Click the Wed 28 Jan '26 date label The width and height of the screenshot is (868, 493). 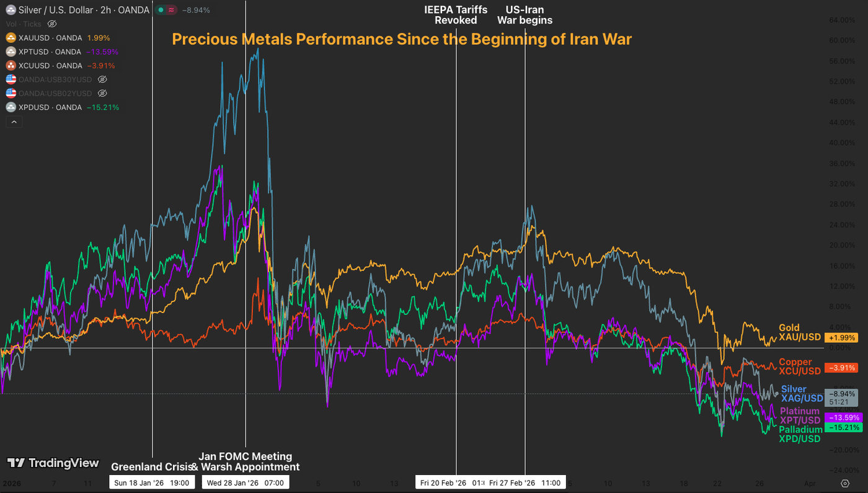click(245, 482)
